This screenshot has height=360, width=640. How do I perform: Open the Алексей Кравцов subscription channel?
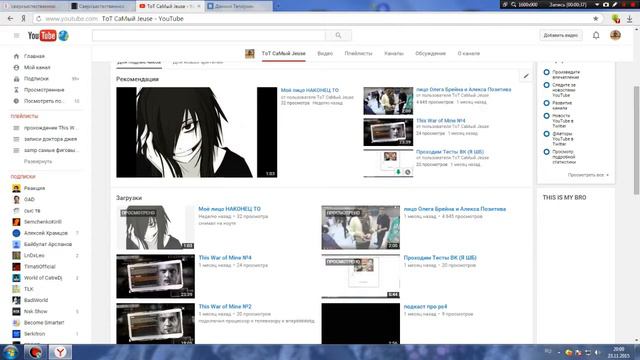point(46,233)
